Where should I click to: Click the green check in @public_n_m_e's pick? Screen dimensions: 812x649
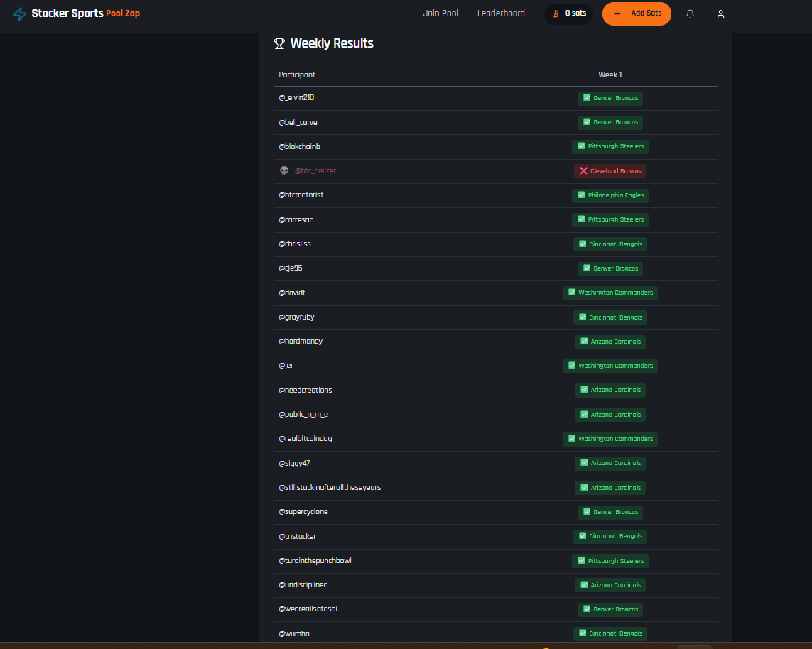584,415
